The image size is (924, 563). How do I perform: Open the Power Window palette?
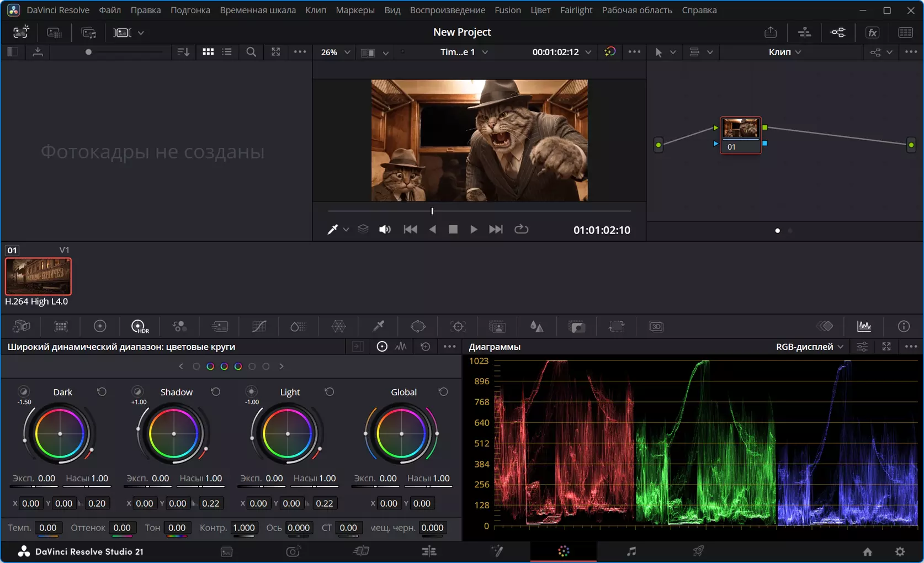point(418,327)
